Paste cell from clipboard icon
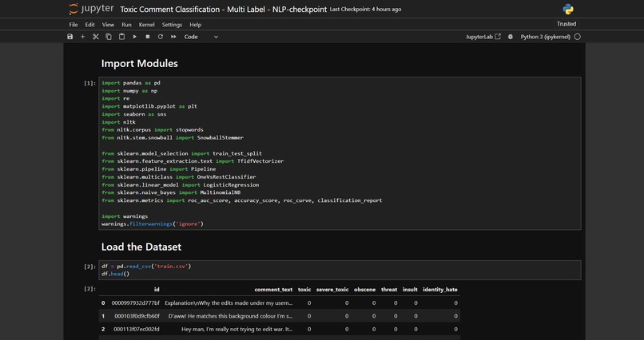 (121, 37)
